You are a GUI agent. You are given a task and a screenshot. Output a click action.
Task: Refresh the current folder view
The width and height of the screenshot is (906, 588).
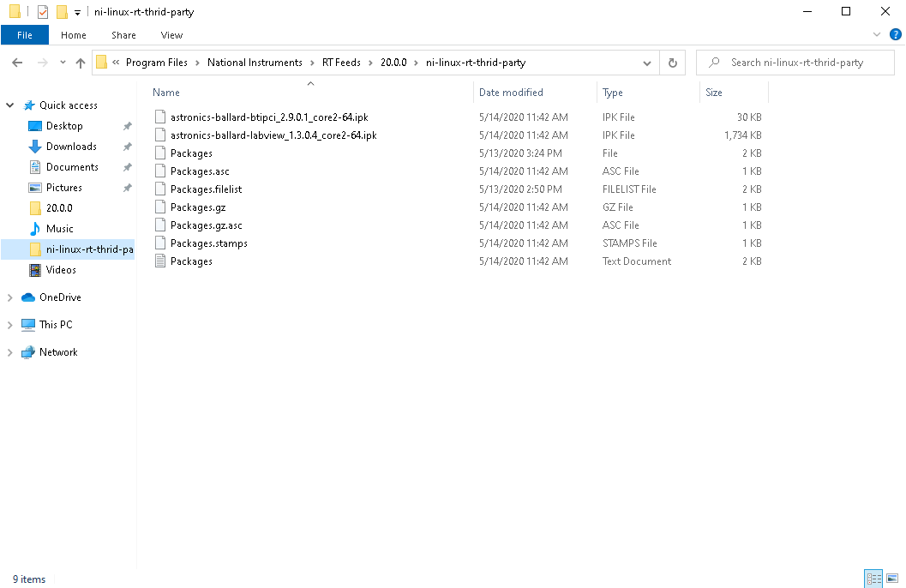[672, 63]
